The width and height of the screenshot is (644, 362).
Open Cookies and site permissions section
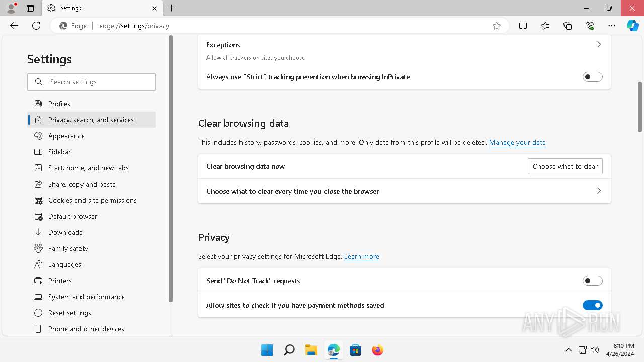pos(92,200)
